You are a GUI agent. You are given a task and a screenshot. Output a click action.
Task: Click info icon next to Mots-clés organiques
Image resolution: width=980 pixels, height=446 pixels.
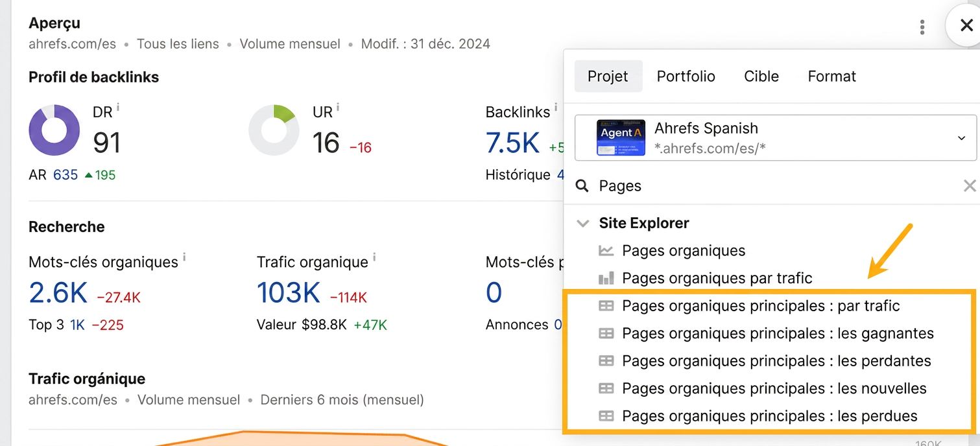click(x=184, y=257)
